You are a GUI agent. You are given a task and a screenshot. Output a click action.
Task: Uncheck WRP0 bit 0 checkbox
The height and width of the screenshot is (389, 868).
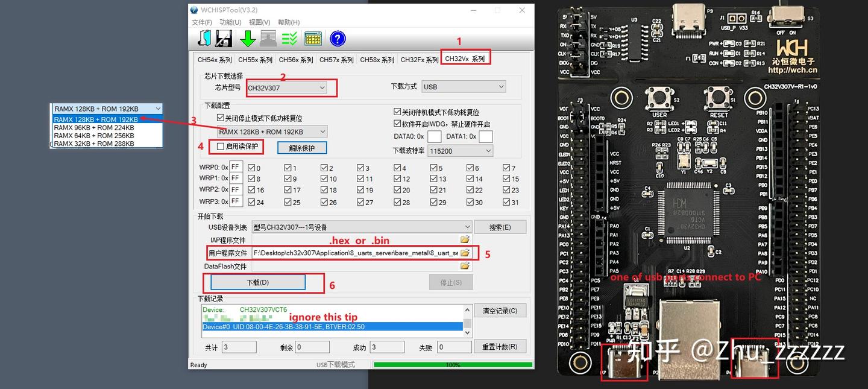point(251,167)
